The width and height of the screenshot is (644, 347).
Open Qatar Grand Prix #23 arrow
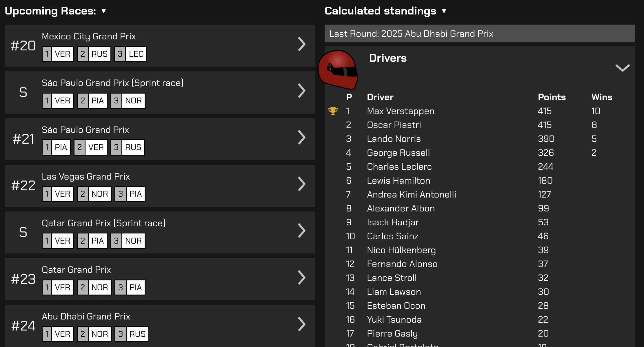click(x=302, y=277)
